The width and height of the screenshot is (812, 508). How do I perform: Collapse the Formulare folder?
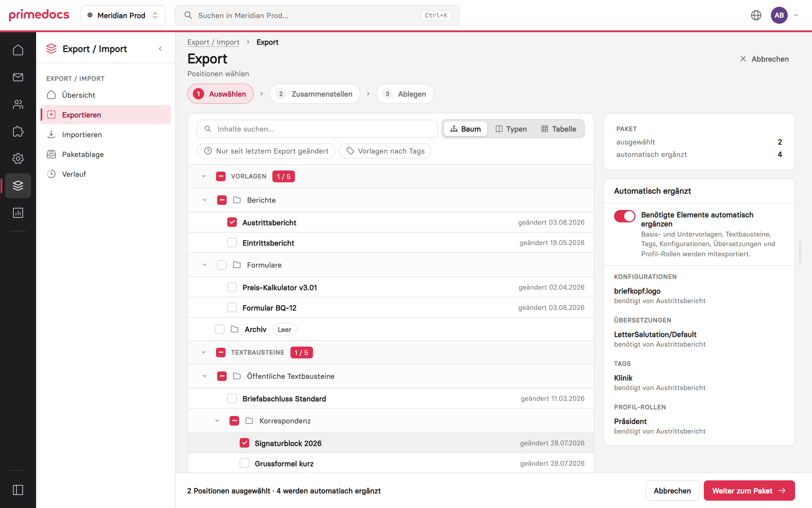pyautogui.click(x=205, y=265)
